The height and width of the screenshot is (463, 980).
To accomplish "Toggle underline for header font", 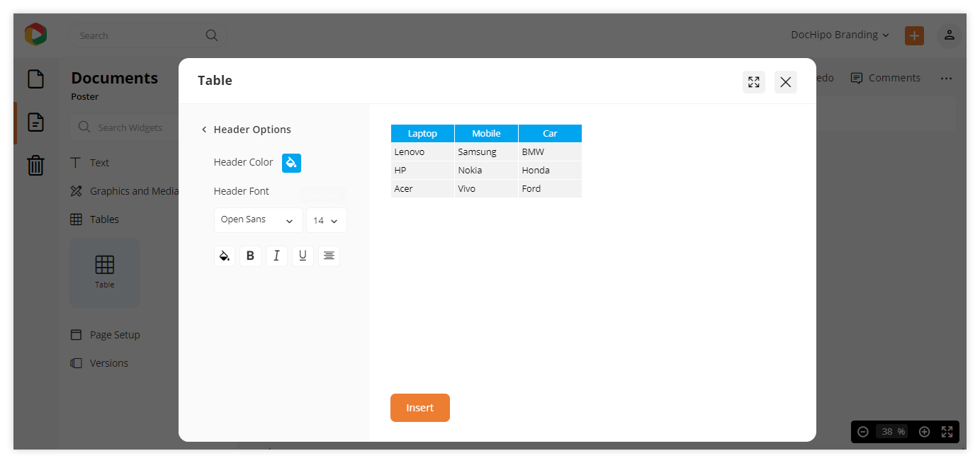I will 303,256.
